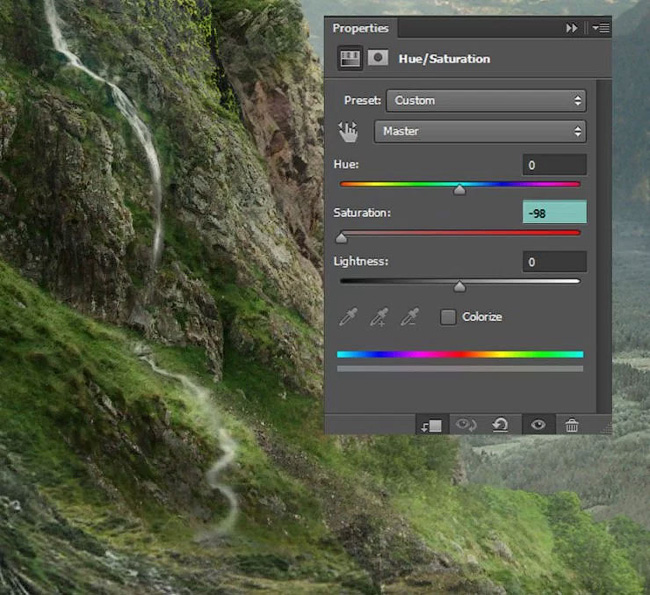Delete the adjustment layer with trash icon
Viewport: 650px width, 595px height.
(x=572, y=425)
